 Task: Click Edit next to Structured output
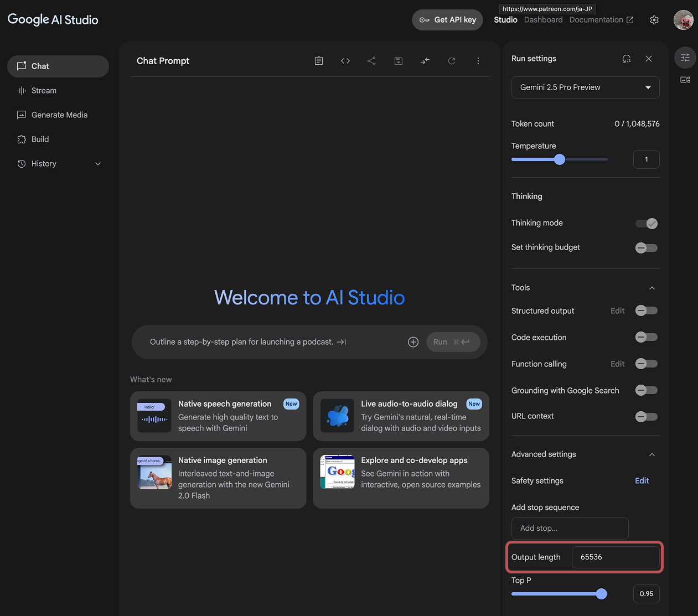(x=618, y=311)
